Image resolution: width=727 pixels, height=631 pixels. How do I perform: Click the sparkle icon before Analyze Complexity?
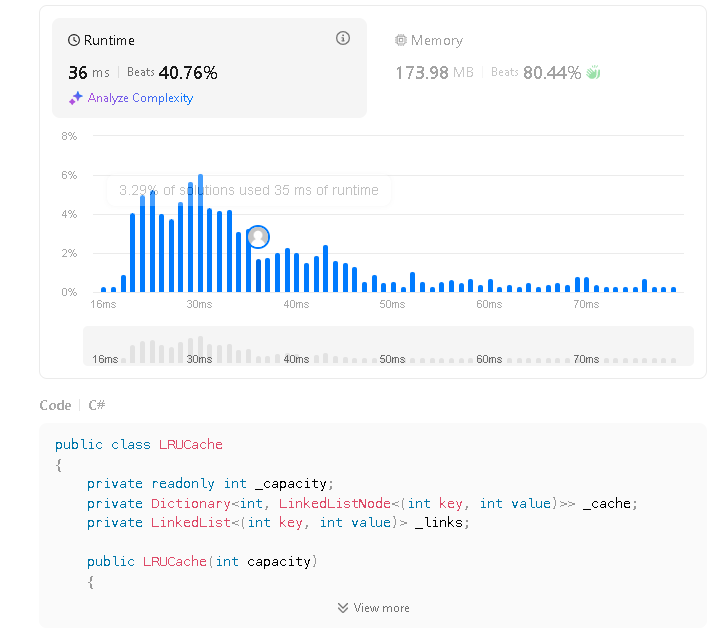(x=76, y=98)
